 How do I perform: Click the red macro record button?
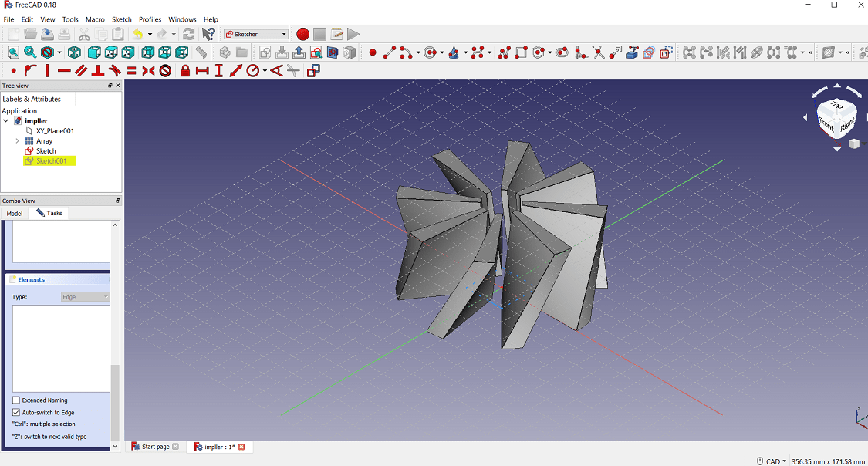pos(302,34)
